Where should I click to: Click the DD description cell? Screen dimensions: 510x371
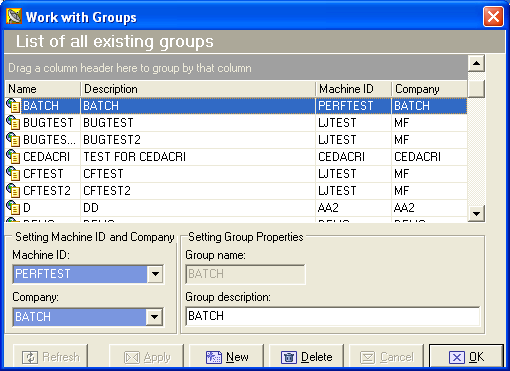pyautogui.click(x=198, y=208)
